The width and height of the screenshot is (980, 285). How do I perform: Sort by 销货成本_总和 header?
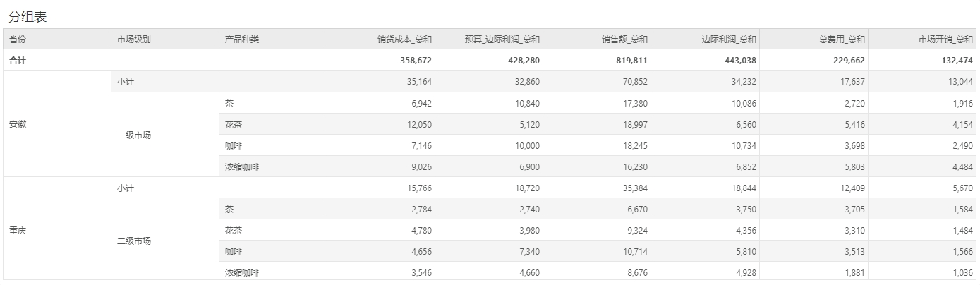[381, 40]
